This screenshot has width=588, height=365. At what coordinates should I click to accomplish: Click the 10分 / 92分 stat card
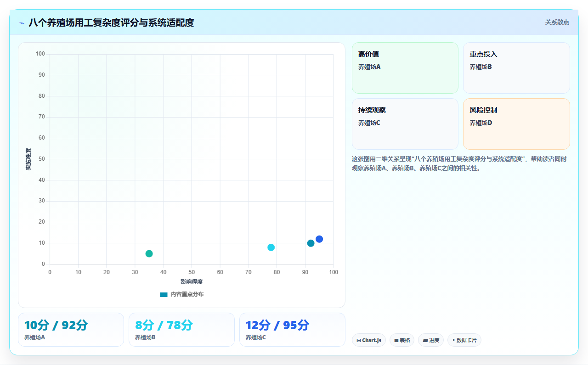71,330
